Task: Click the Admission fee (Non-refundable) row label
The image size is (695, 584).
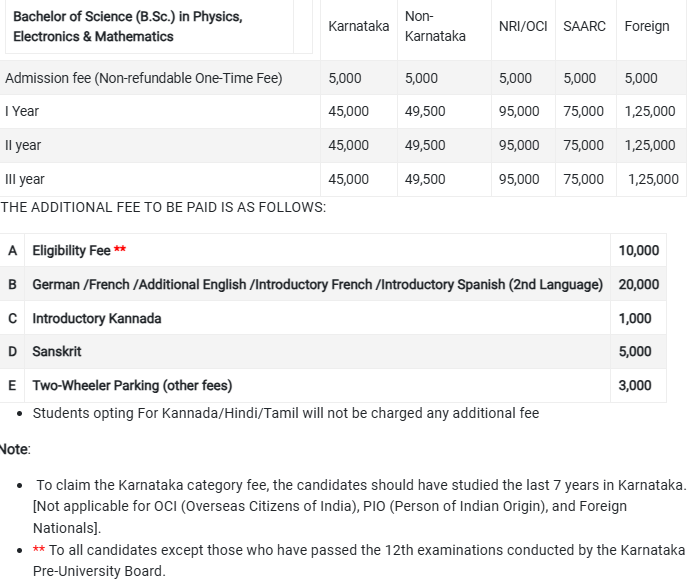Action: point(143,78)
